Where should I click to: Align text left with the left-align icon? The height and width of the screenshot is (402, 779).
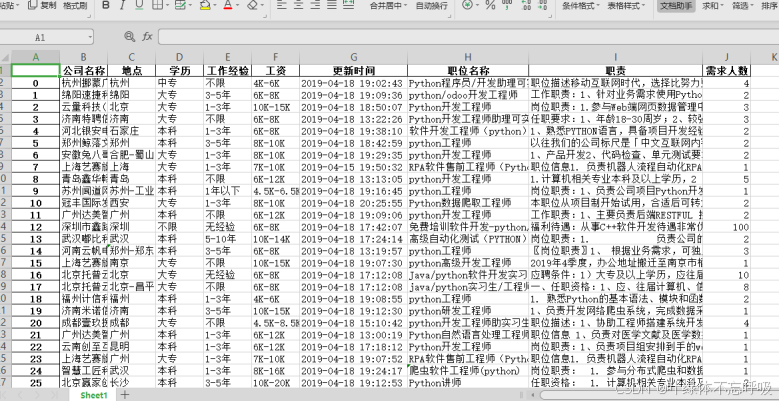pyautogui.click(x=282, y=5)
